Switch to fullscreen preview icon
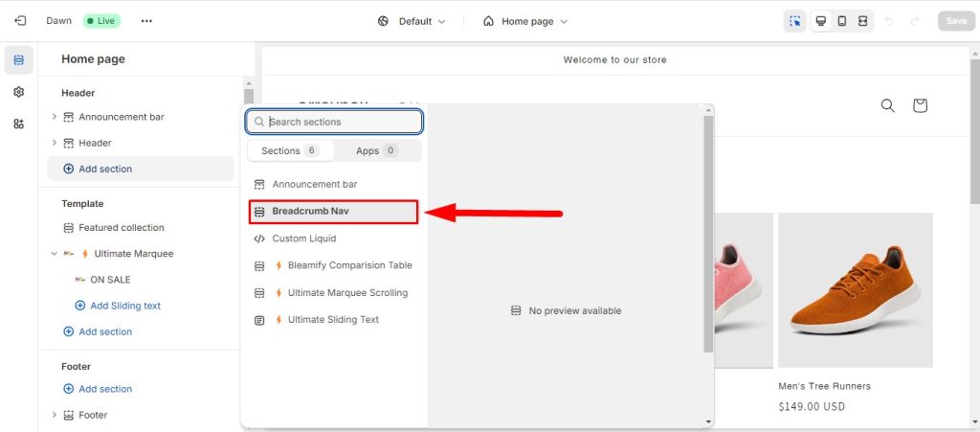Screen dimensions: 980x432 (x=862, y=21)
